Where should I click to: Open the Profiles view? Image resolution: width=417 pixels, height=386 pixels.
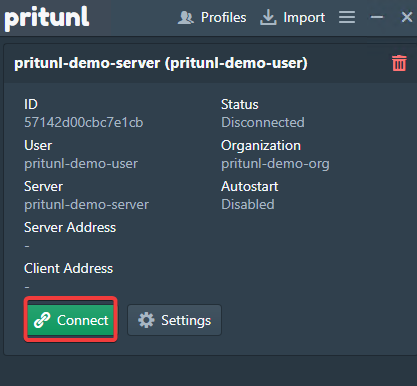coord(212,17)
